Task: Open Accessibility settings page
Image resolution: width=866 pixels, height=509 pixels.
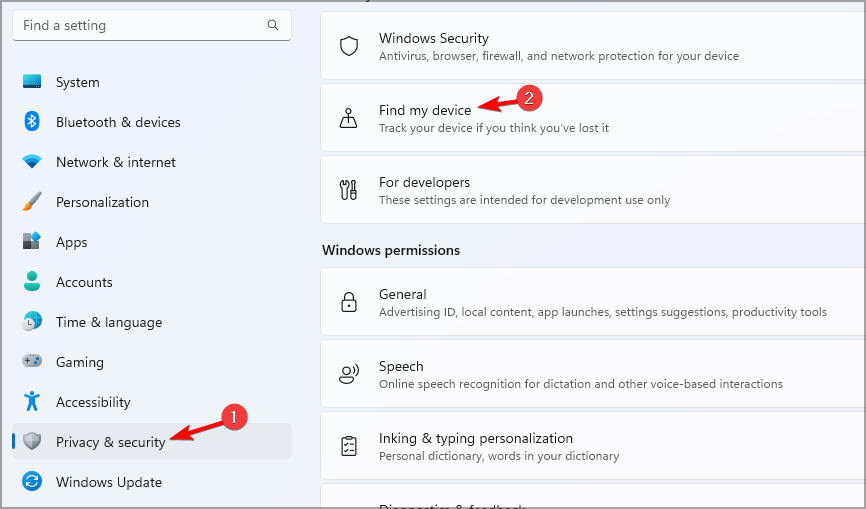Action: [93, 402]
